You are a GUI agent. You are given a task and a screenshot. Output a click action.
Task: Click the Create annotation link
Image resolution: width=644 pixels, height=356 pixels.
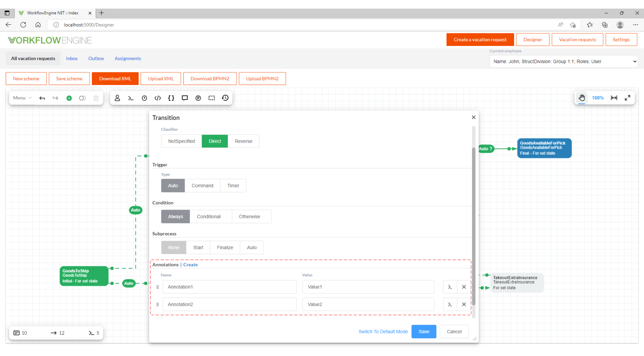coord(190,265)
